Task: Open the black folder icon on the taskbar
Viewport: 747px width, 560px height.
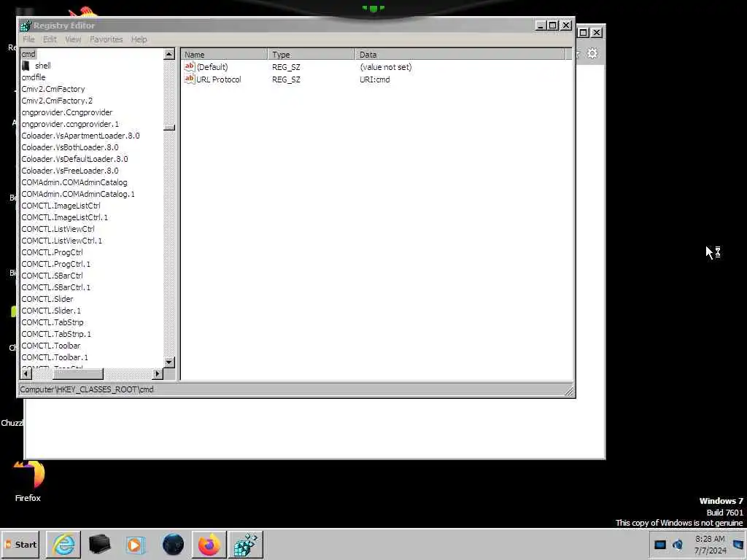Action: click(99, 544)
